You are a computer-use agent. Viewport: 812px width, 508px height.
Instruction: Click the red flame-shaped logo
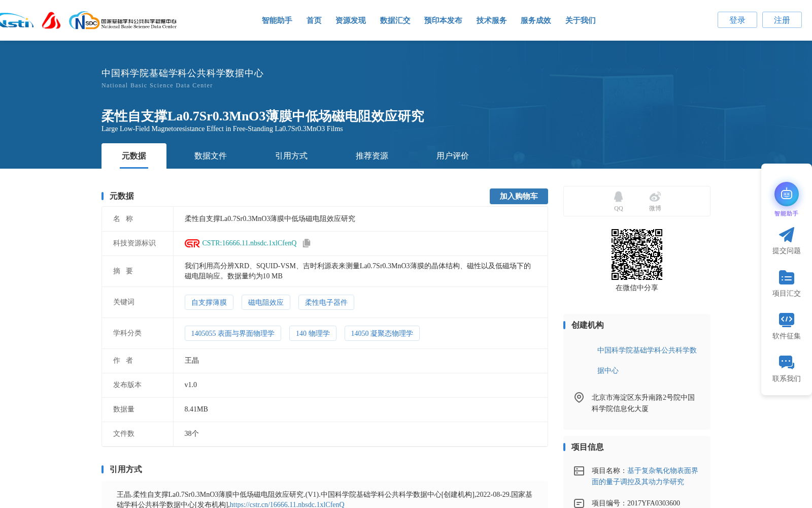point(51,20)
